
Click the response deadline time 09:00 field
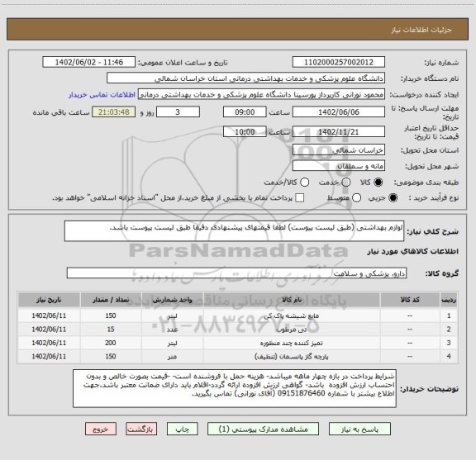[245, 112]
